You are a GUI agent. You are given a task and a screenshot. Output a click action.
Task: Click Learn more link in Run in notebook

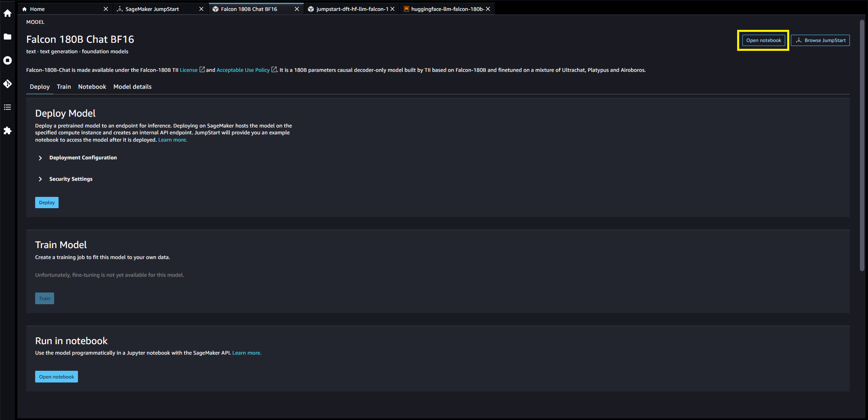(247, 353)
